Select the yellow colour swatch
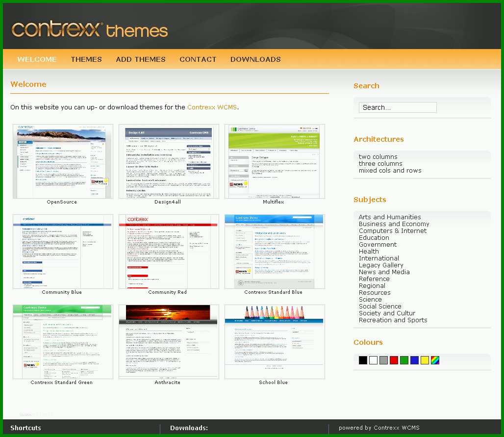504x437 pixels. [x=425, y=360]
